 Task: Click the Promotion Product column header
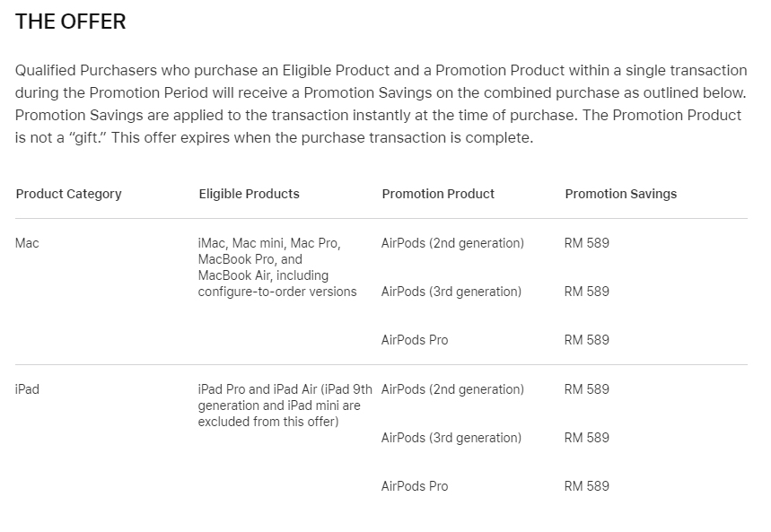(438, 194)
